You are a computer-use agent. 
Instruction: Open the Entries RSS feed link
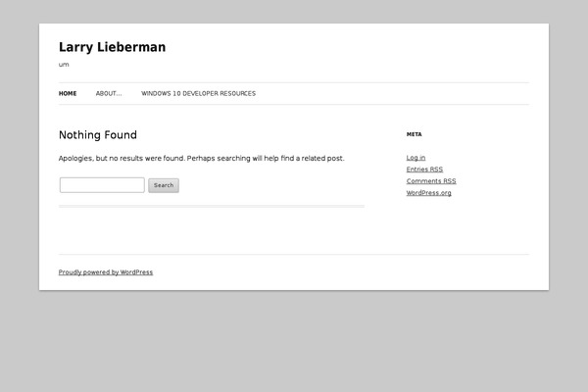pos(424,170)
